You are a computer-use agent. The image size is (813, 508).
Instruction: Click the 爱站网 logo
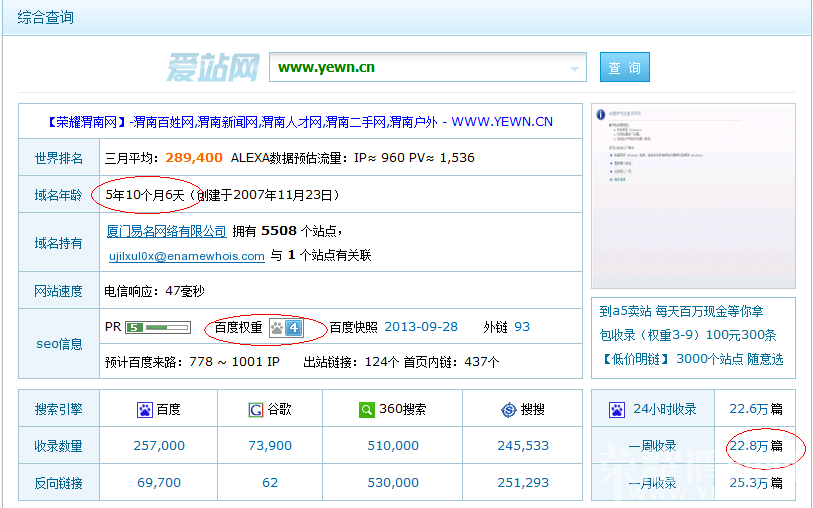point(213,67)
